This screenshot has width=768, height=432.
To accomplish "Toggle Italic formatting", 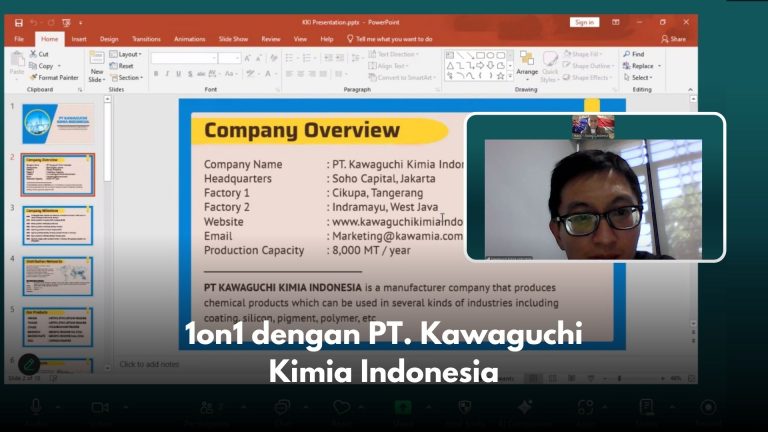I will coord(167,74).
